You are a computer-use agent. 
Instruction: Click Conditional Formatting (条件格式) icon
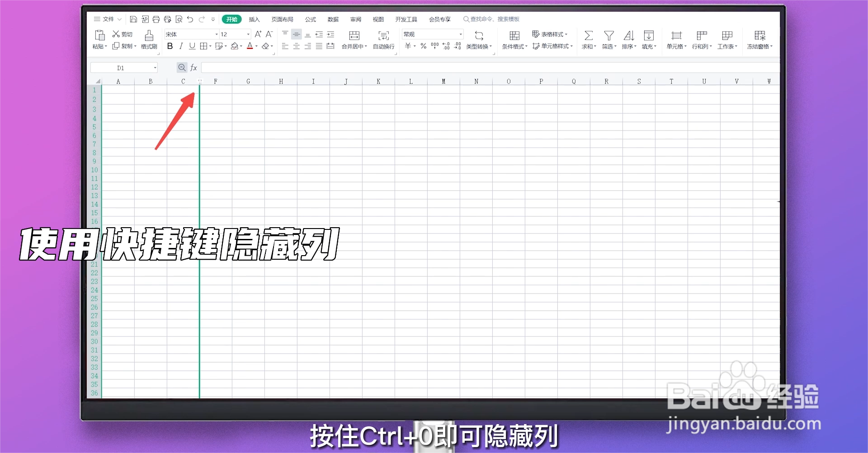514,36
